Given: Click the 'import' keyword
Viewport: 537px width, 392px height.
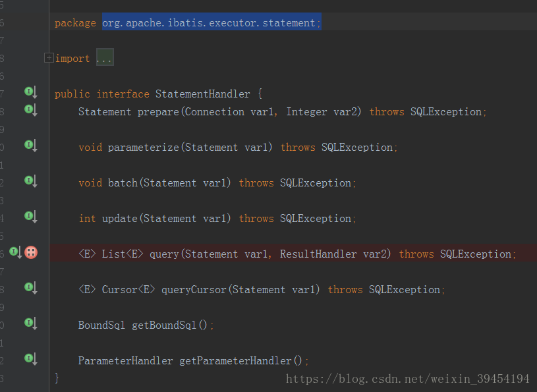Looking at the screenshot, I should click(72, 59).
